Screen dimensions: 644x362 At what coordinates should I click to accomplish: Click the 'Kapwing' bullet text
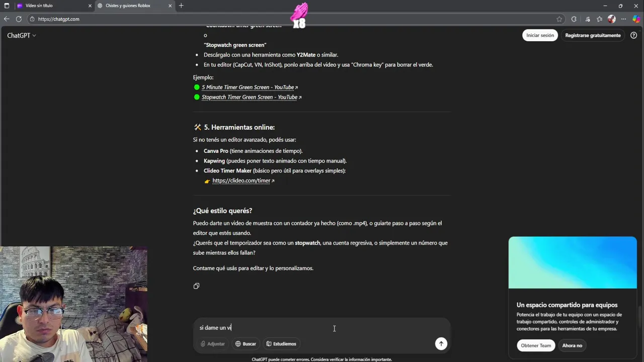pos(214,161)
